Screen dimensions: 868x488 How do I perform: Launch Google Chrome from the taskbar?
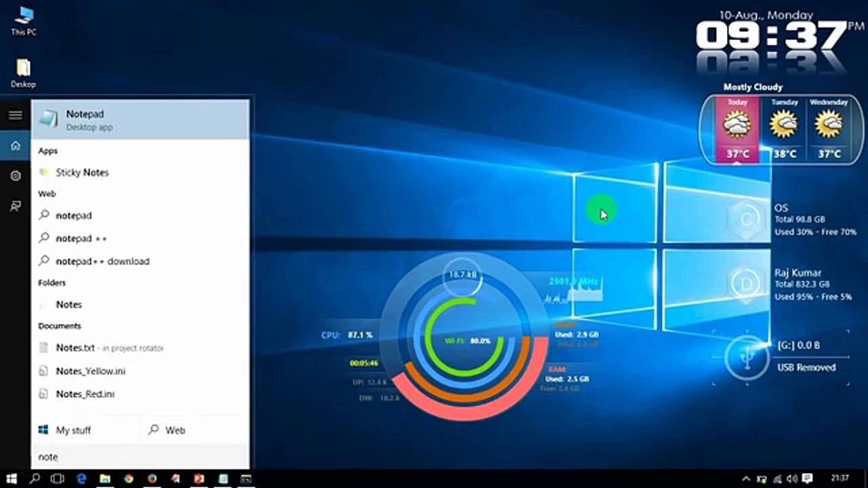click(129, 479)
